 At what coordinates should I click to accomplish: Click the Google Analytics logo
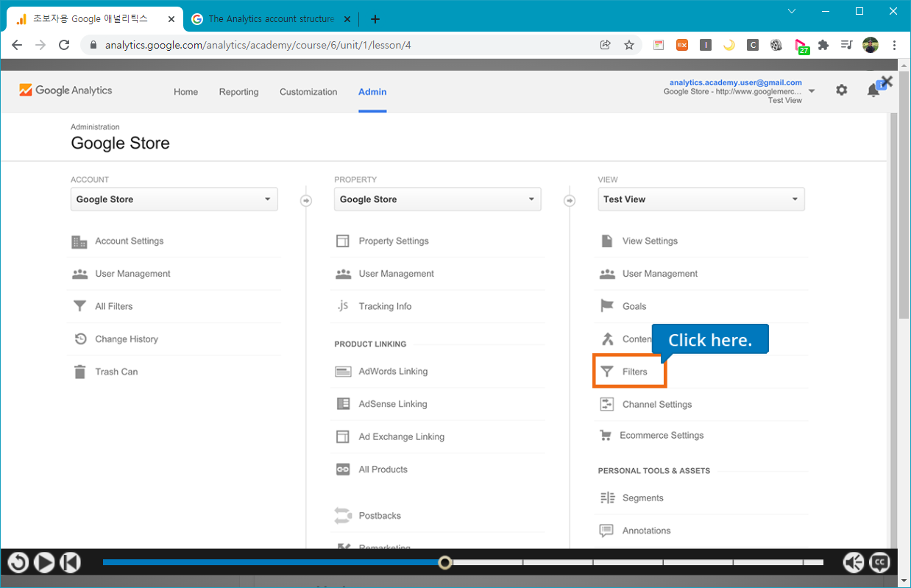65,91
